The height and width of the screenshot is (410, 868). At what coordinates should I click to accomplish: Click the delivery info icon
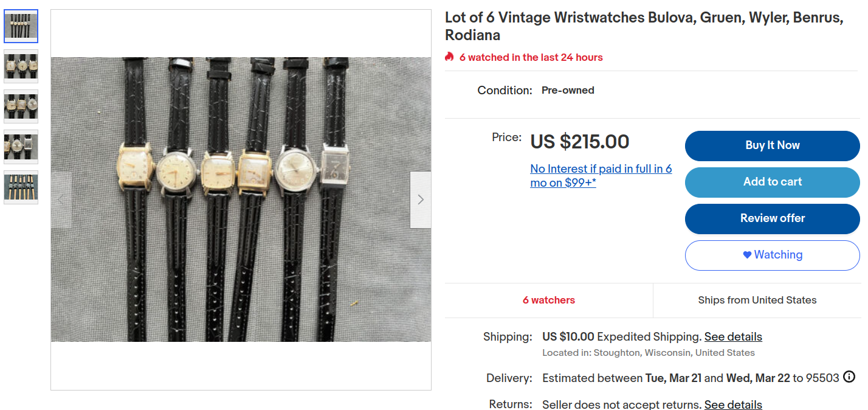click(x=849, y=377)
